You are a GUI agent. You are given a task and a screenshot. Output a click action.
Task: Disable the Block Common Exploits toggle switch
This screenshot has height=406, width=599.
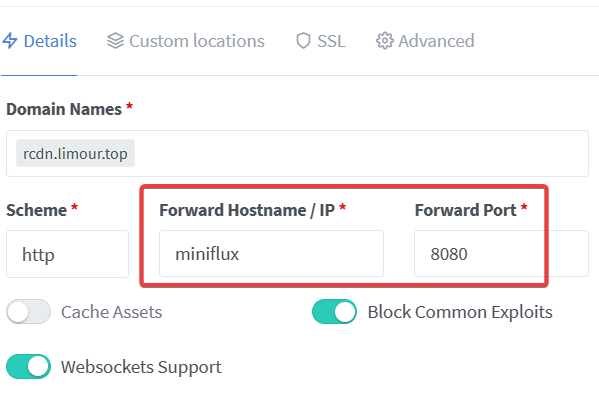coord(334,312)
